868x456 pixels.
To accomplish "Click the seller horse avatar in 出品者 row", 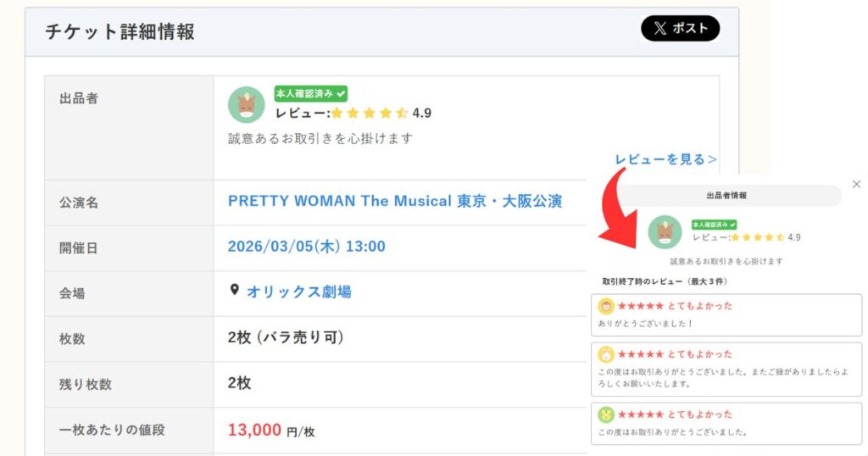I will 247,104.
